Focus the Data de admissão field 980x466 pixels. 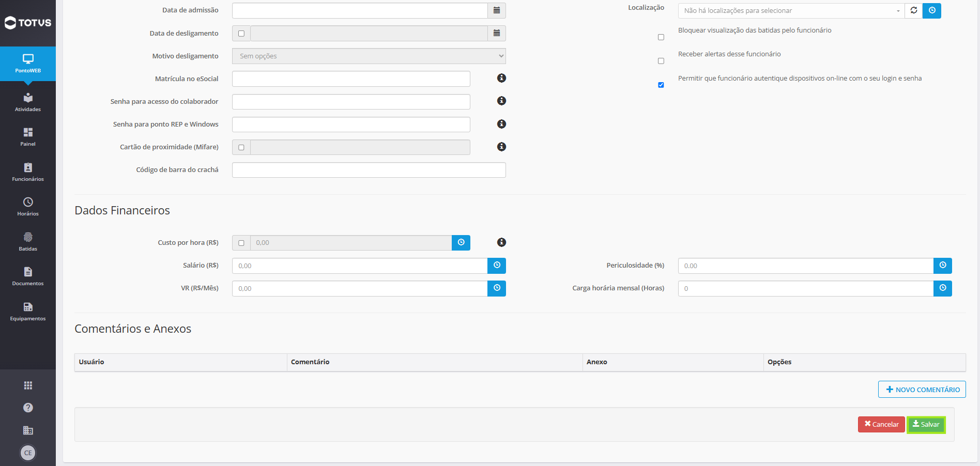coord(360,10)
